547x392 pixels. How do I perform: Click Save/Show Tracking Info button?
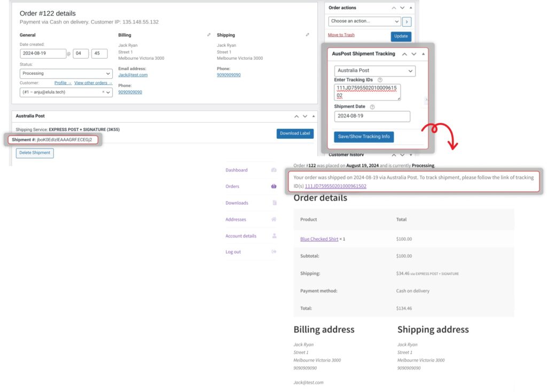364,137
